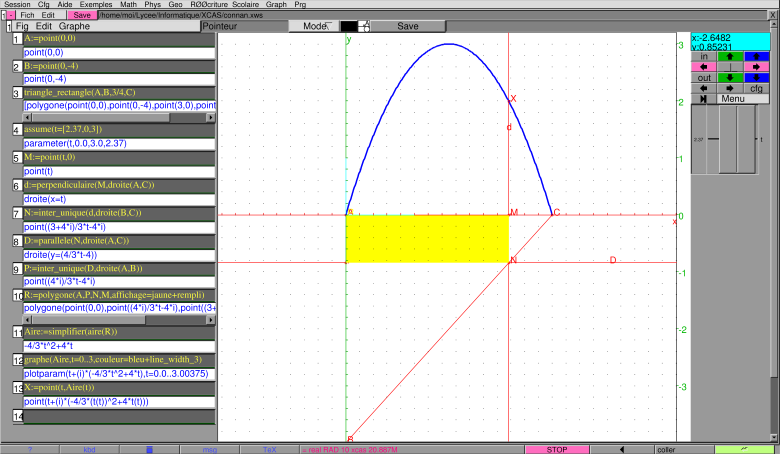
Task: Zoom out with the 'out' button
Action: (x=704, y=78)
